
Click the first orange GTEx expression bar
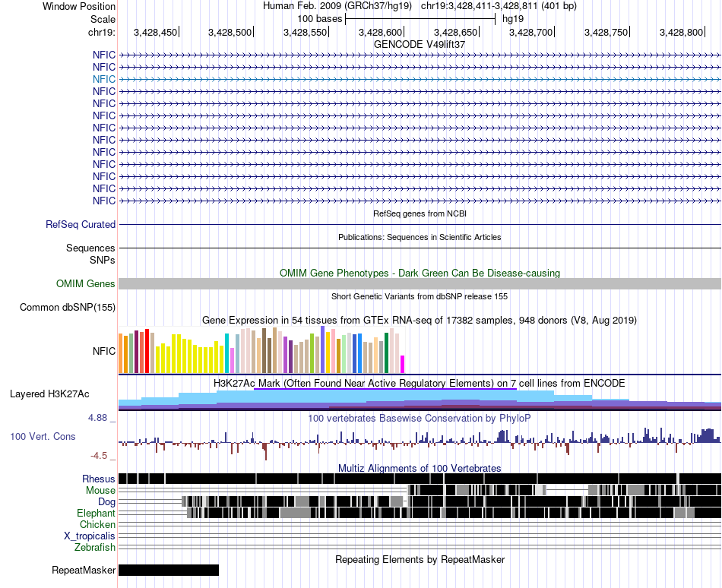pyautogui.click(x=121, y=353)
